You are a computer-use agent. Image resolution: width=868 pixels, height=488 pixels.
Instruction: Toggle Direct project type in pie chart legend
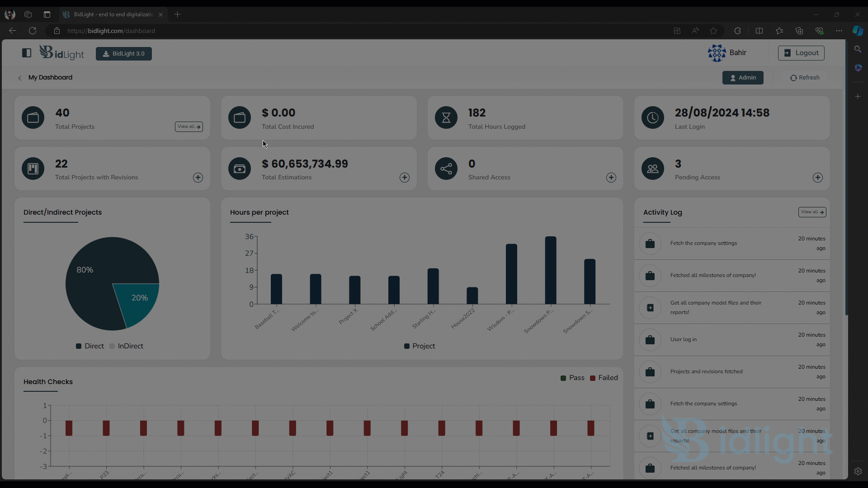click(x=89, y=346)
